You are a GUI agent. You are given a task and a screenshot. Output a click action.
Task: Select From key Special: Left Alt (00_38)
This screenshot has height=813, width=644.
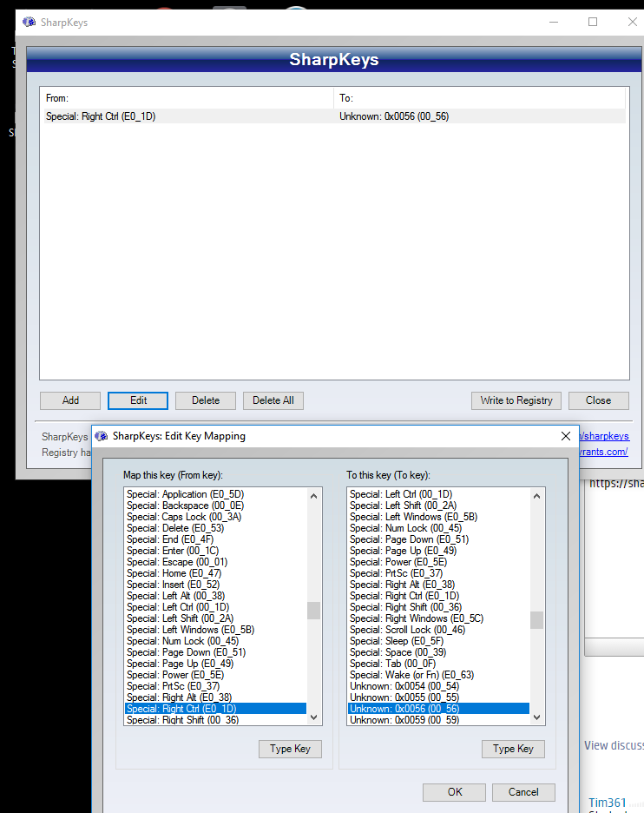tap(215, 596)
